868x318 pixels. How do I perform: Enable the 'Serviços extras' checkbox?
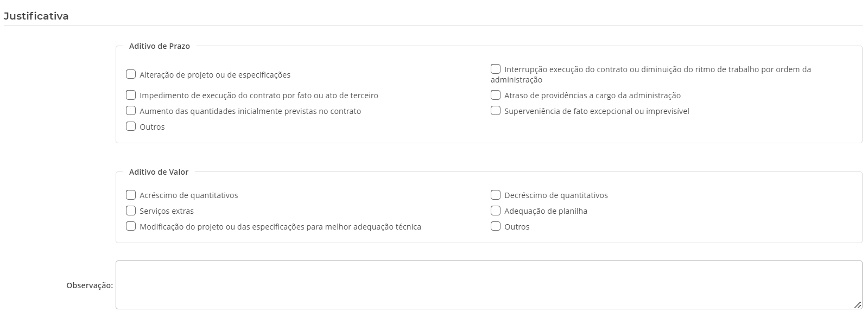pyautogui.click(x=131, y=211)
